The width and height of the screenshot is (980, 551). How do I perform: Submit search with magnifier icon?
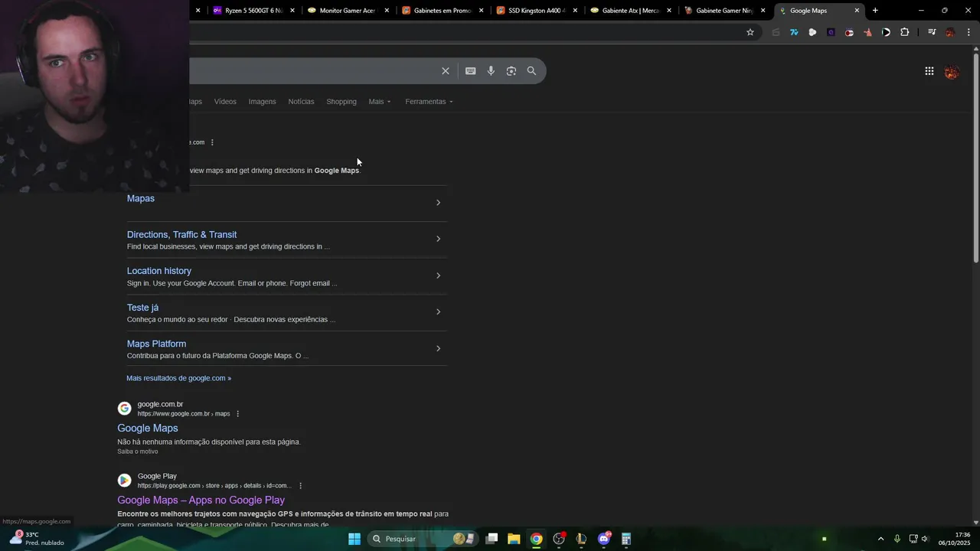[x=531, y=70]
